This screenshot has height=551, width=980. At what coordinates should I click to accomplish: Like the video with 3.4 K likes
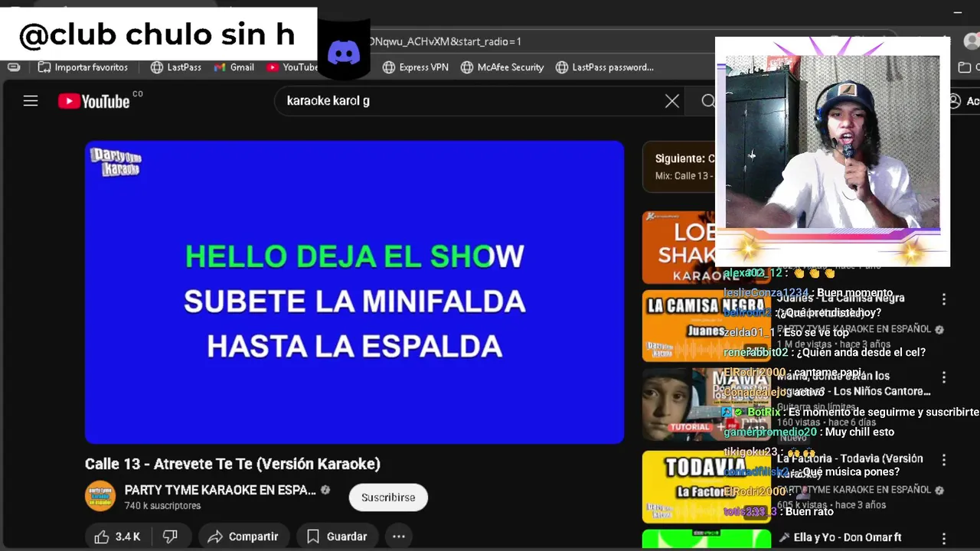coord(117,536)
